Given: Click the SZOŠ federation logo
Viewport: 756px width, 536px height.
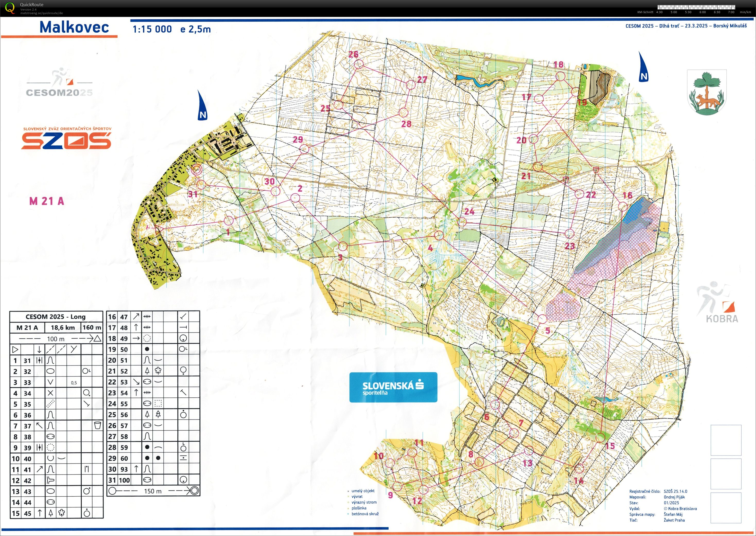Looking at the screenshot, I should point(66,138).
